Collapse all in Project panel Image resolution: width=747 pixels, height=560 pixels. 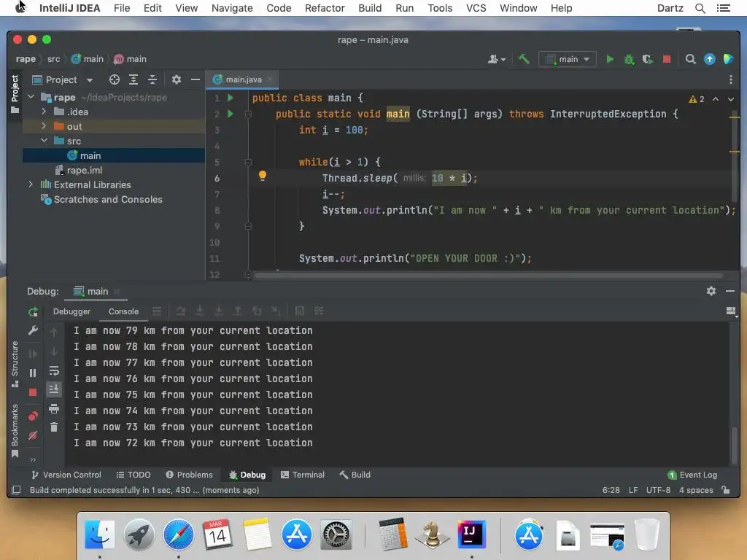(x=152, y=79)
